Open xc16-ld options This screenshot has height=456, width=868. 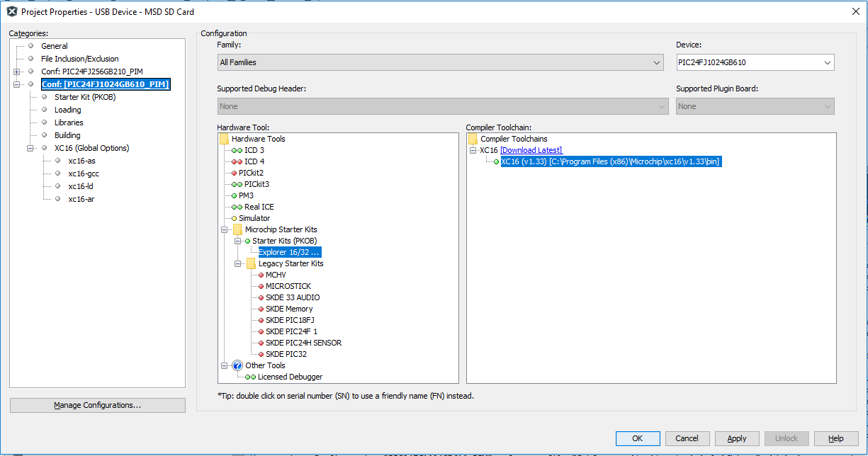click(81, 186)
